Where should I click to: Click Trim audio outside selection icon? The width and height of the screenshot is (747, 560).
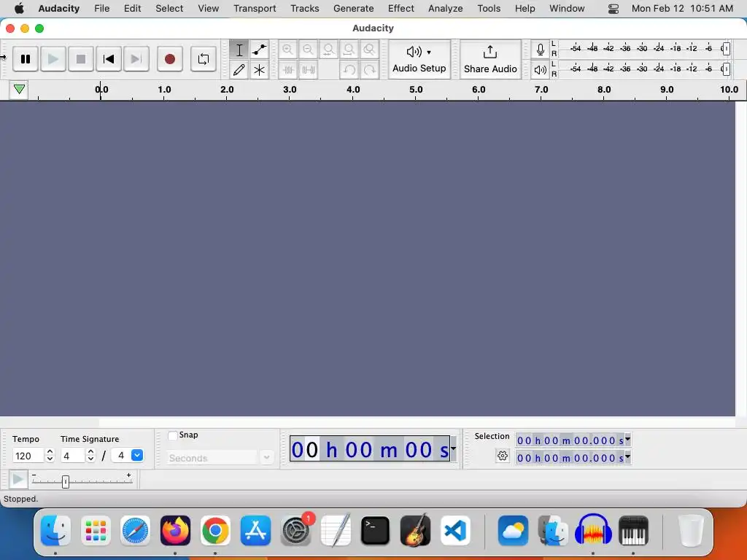(x=287, y=70)
